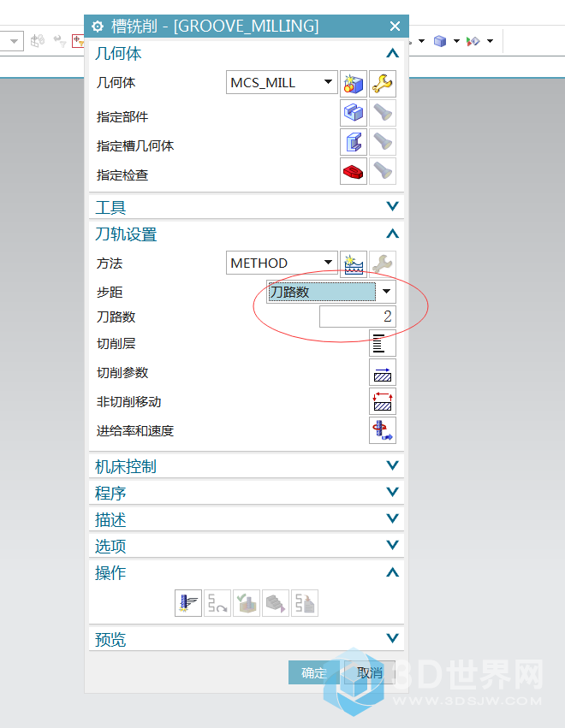
Task: Expand the 程序 section
Action: click(393, 492)
